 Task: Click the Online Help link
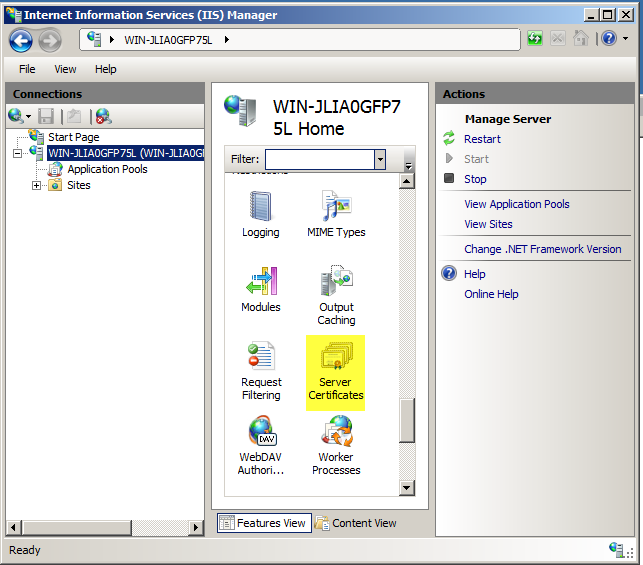click(x=491, y=294)
